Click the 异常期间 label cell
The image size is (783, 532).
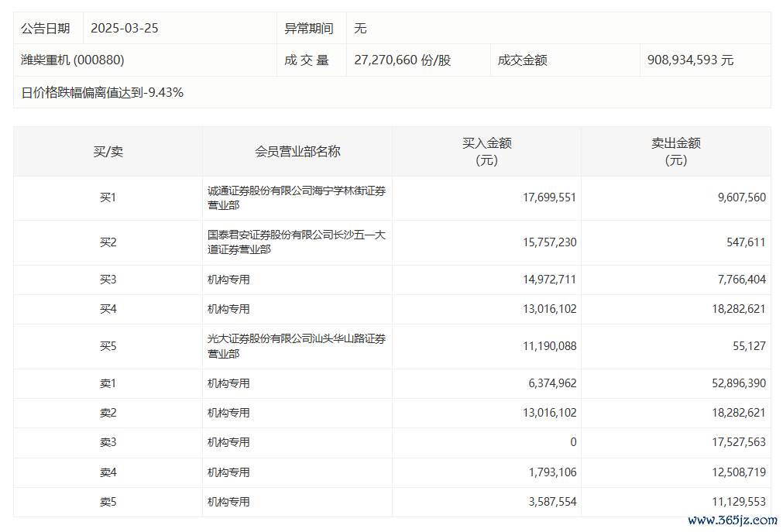pos(309,28)
